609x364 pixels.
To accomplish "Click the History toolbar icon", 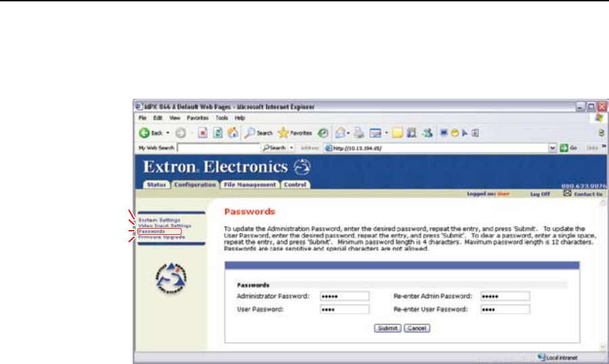I will [x=323, y=133].
